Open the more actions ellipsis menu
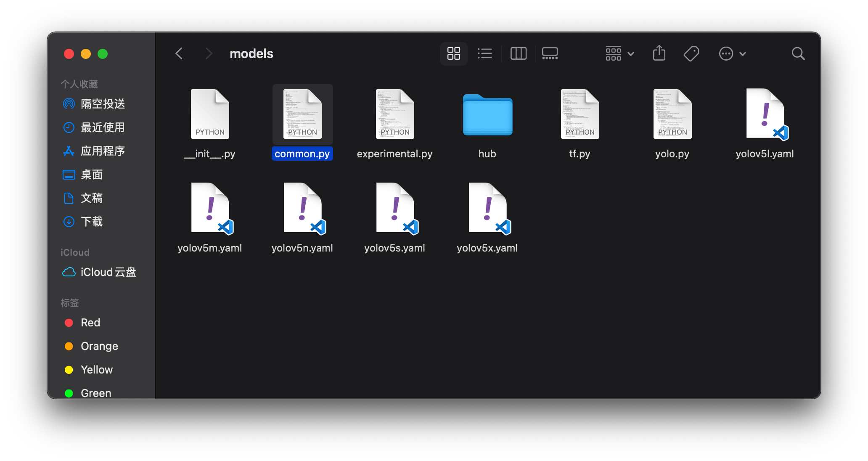Viewport: 868px width, 461px height. [733, 53]
